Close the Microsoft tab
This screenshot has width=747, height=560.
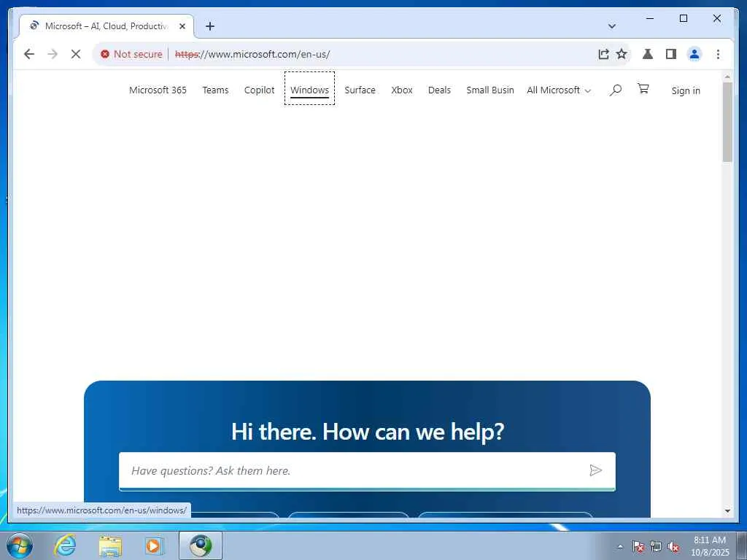pyautogui.click(x=182, y=26)
